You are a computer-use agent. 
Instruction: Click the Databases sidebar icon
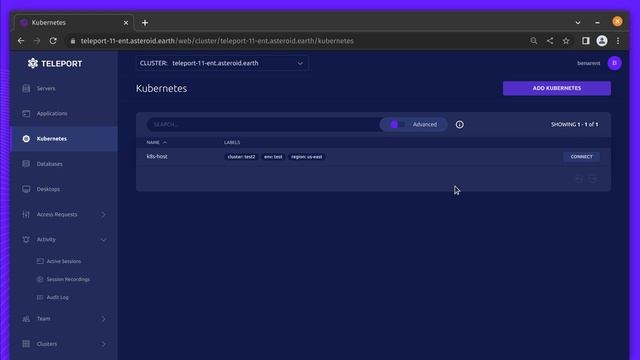click(x=26, y=164)
